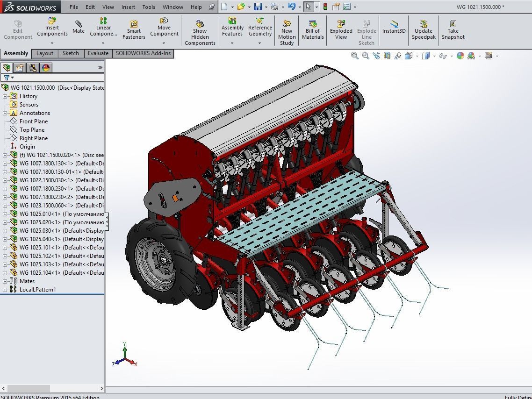Screen dimensions: 532x399
Task: Click the FeatureManager design tree tab icon
Action: 7,68
